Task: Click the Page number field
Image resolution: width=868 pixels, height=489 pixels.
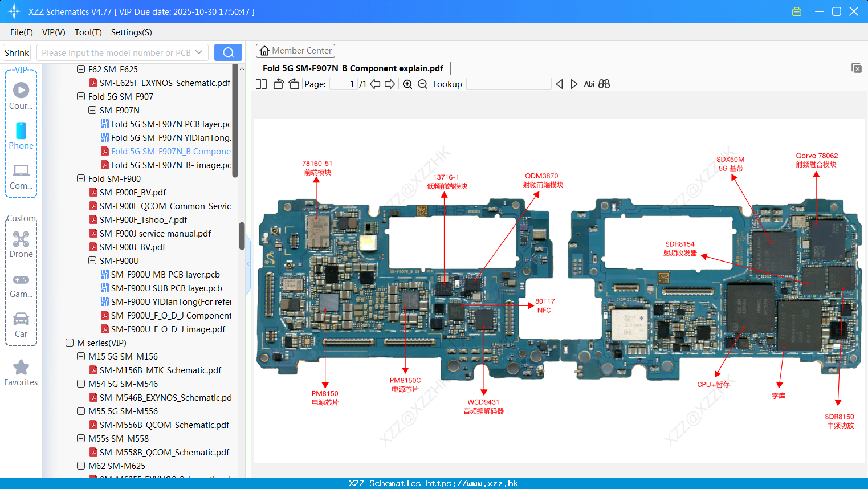Action: pyautogui.click(x=344, y=84)
